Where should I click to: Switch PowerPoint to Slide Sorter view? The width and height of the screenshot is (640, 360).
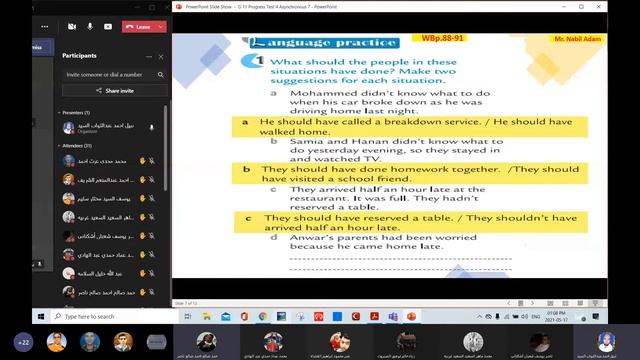tap(565, 303)
